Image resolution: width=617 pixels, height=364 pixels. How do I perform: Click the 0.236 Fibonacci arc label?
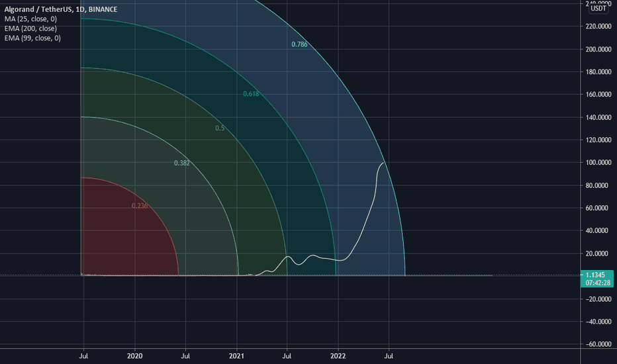coord(140,206)
